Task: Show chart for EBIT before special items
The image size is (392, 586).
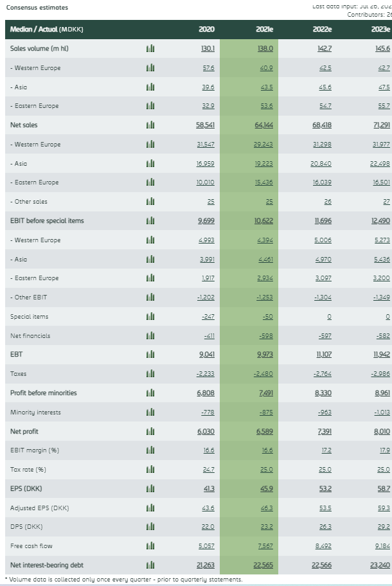Action: click(x=150, y=221)
